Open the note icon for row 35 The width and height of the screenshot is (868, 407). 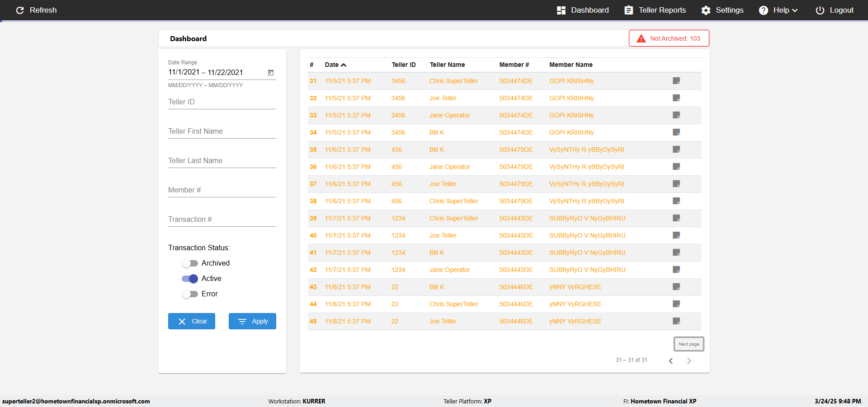tap(676, 150)
